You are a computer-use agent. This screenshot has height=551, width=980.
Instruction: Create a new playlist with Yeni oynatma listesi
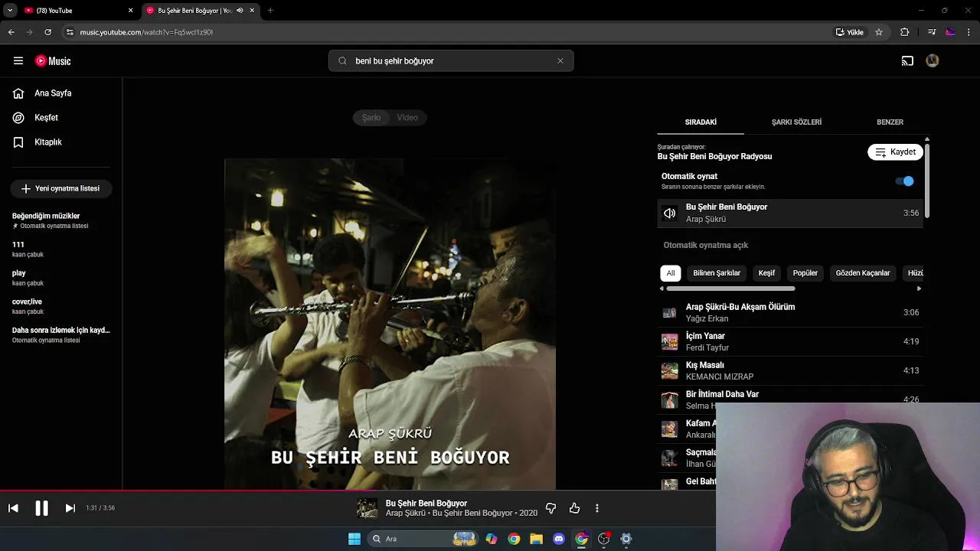tap(61, 188)
